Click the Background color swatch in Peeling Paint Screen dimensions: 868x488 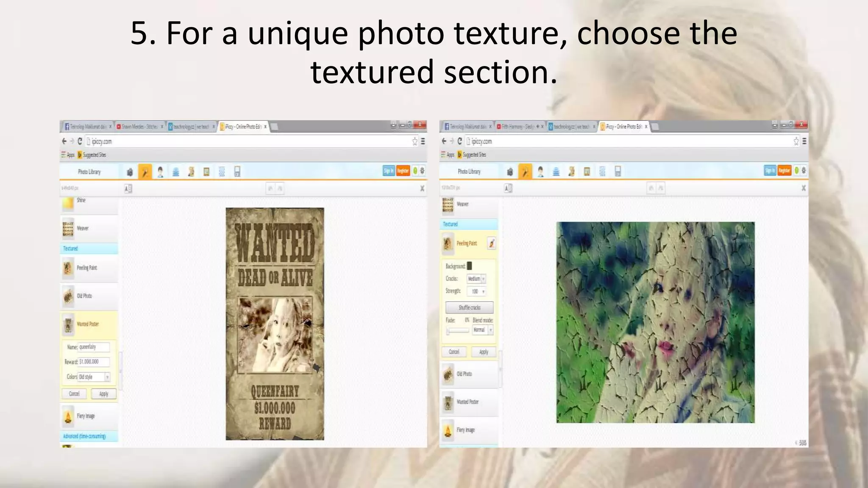pos(469,266)
